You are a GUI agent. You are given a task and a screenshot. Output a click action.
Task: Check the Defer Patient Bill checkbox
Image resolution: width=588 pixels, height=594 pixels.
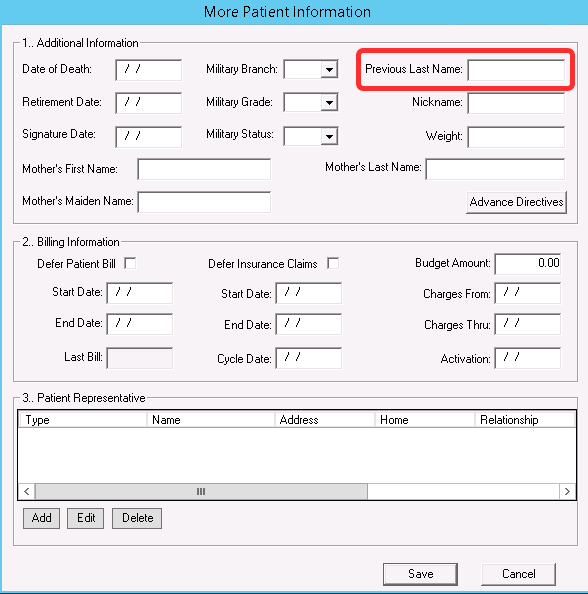coord(130,263)
